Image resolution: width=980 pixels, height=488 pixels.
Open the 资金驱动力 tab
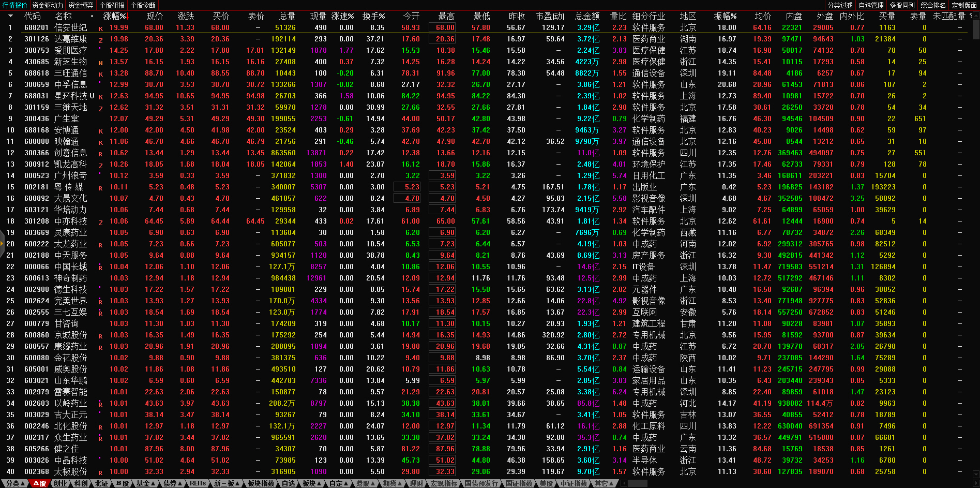point(48,5)
